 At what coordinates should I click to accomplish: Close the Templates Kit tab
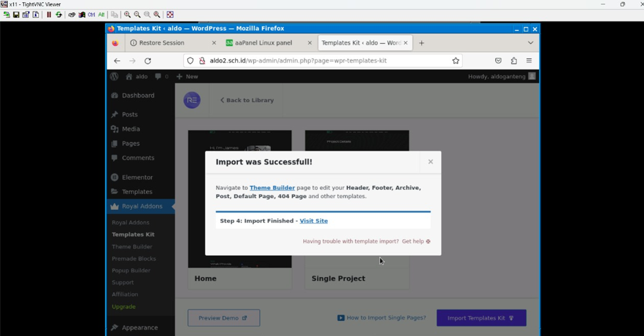[x=406, y=43]
